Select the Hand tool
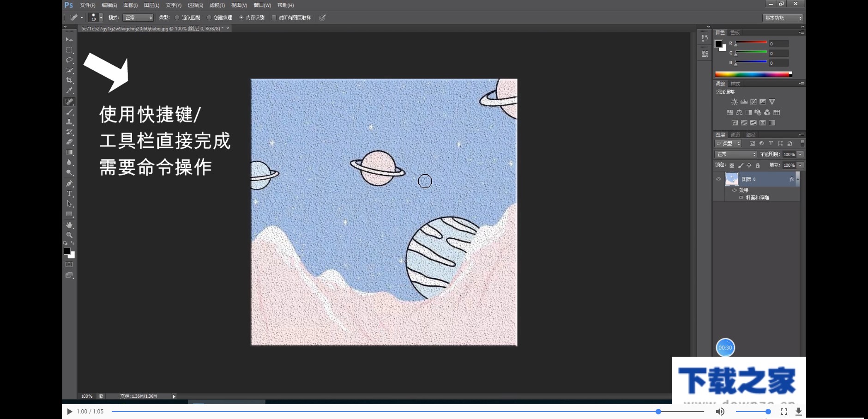868x419 pixels. click(69, 225)
